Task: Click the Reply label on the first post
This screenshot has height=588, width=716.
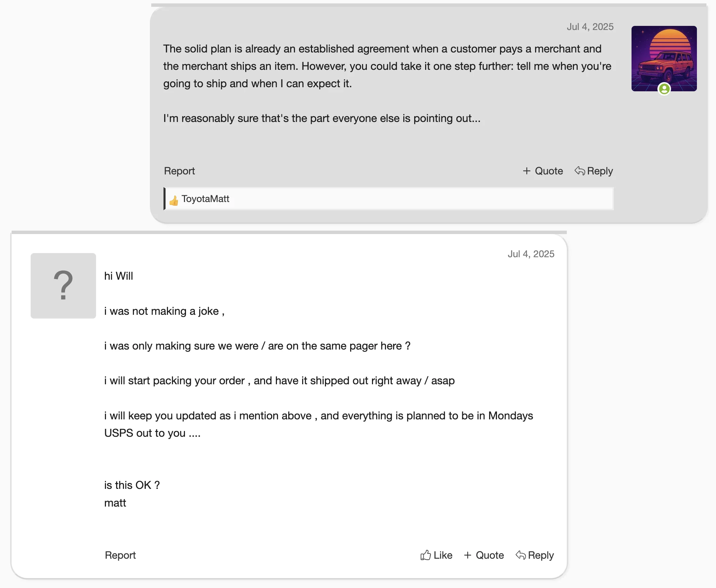Action: click(600, 171)
